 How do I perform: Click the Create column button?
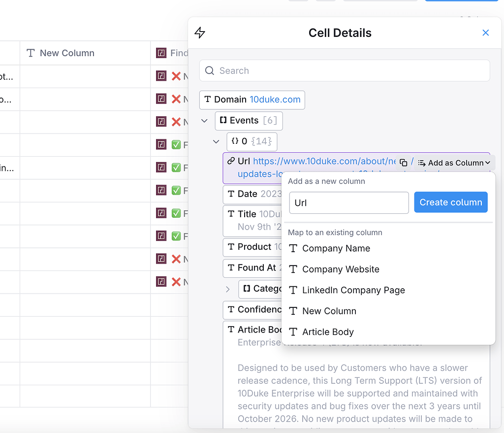point(451,202)
